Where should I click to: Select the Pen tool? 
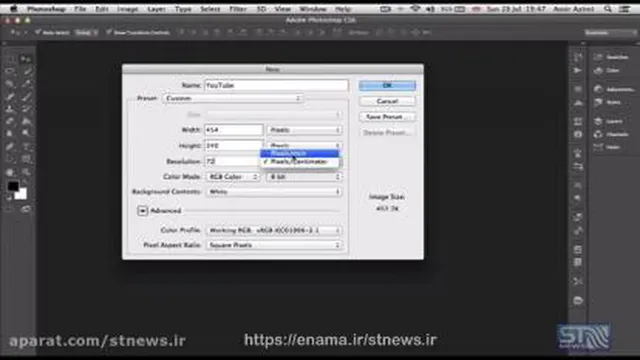click(10, 147)
